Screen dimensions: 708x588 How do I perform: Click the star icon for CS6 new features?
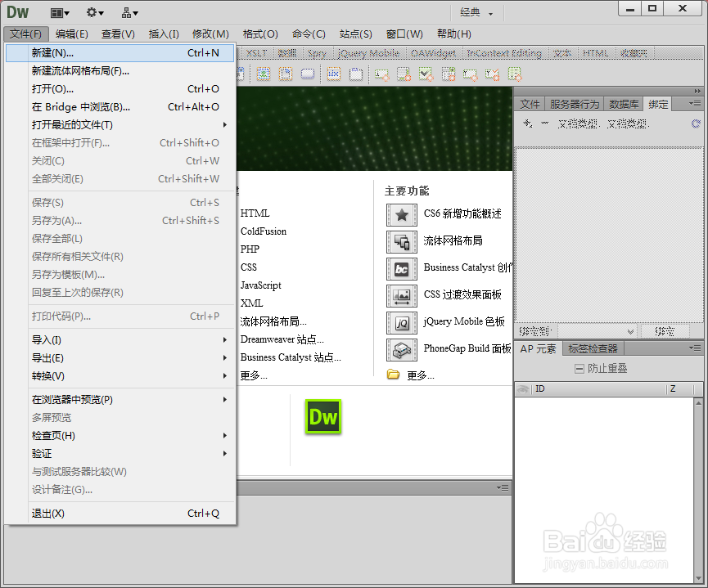401,215
